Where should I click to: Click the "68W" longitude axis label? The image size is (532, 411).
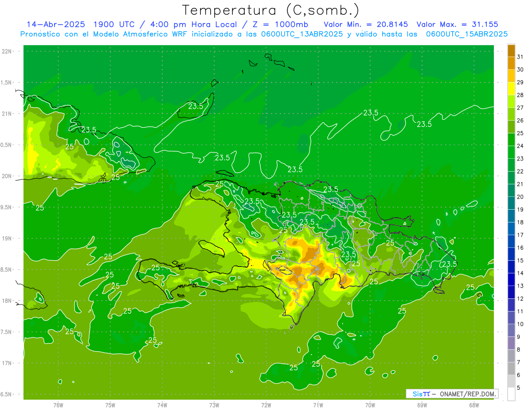click(473, 405)
